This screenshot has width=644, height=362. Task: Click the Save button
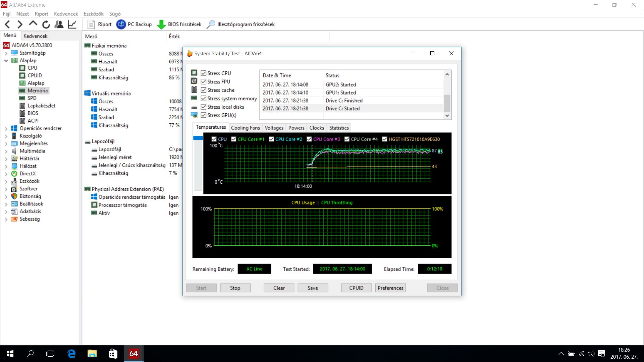[313, 288]
